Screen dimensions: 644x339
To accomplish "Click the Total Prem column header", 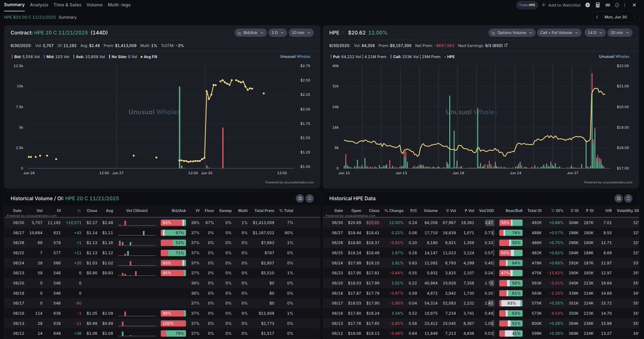I will pyautogui.click(x=263, y=211).
